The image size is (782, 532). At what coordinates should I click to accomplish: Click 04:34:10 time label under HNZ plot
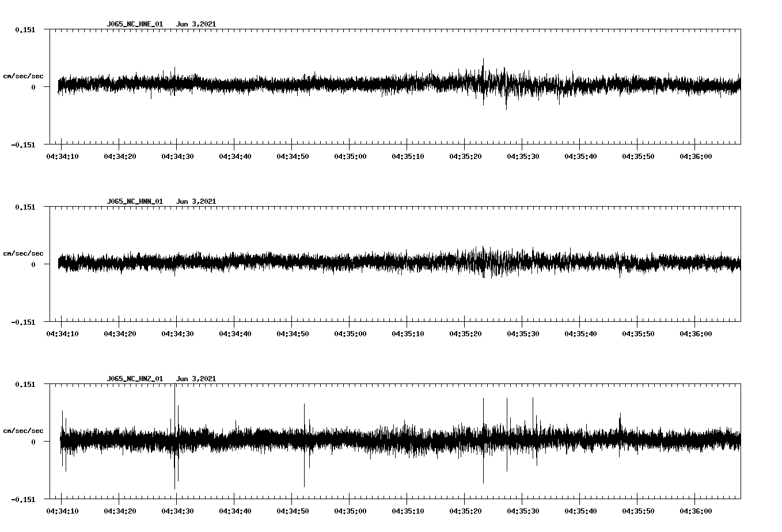click(62, 511)
